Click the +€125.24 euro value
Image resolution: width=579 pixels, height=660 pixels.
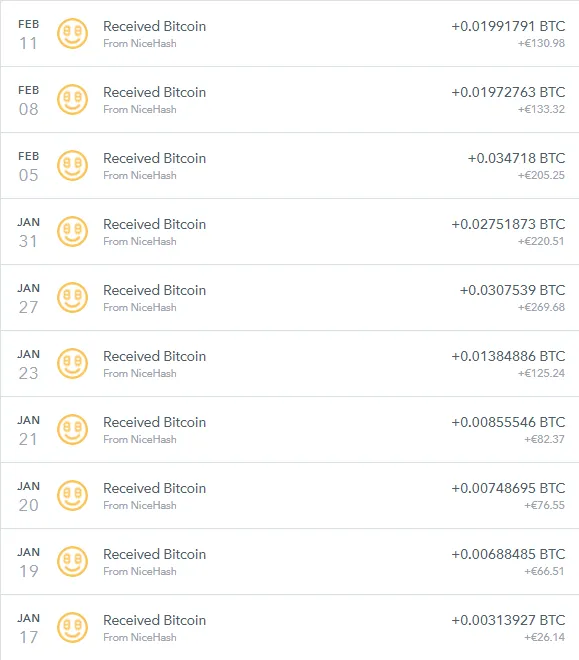pyautogui.click(x=541, y=373)
